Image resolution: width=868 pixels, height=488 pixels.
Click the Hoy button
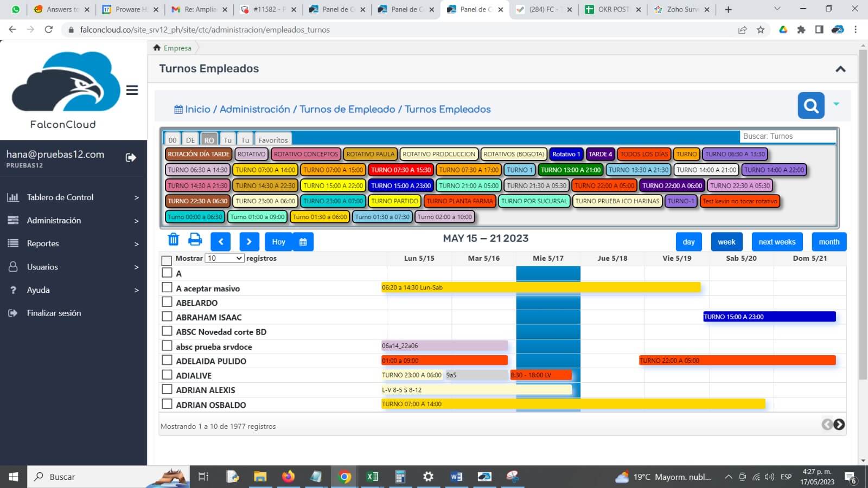[x=278, y=242]
